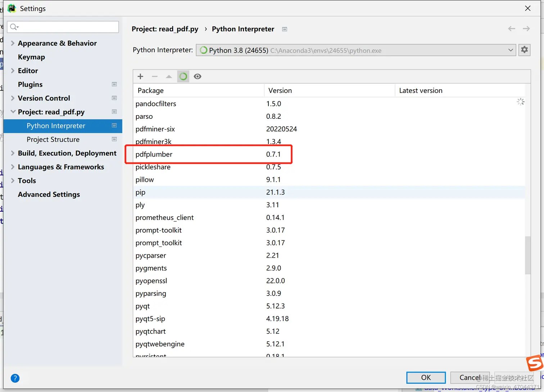Sort by the Version column header
544x392 pixels.
pyautogui.click(x=330, y=90)
